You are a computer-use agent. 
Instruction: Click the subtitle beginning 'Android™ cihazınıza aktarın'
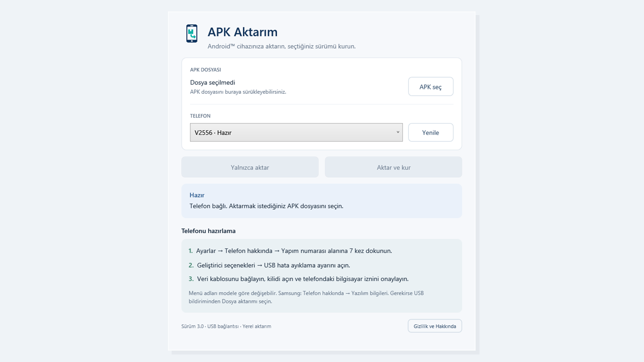tap(281, 46)
